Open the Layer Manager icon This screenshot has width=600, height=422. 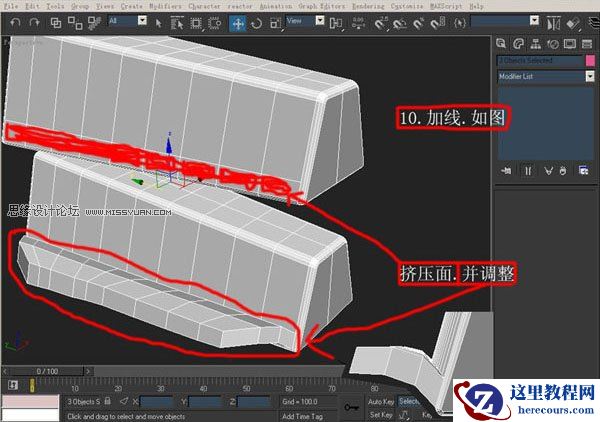(x=593, y=23)
